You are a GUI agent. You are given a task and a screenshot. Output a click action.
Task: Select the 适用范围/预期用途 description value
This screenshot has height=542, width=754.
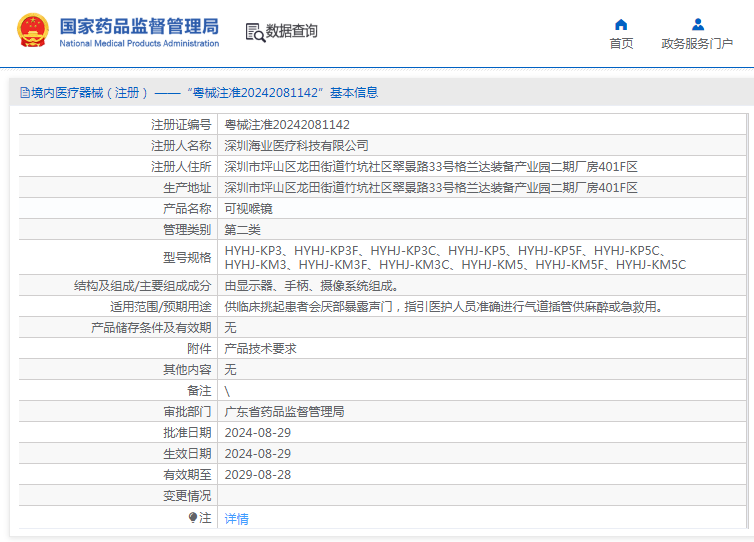(x=443, y=306)
